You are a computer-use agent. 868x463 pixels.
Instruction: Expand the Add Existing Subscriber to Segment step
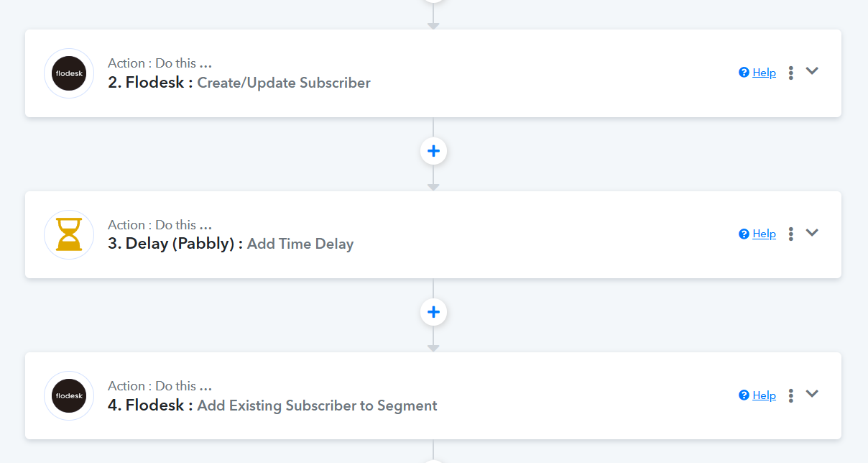click(x=812, y=393)
